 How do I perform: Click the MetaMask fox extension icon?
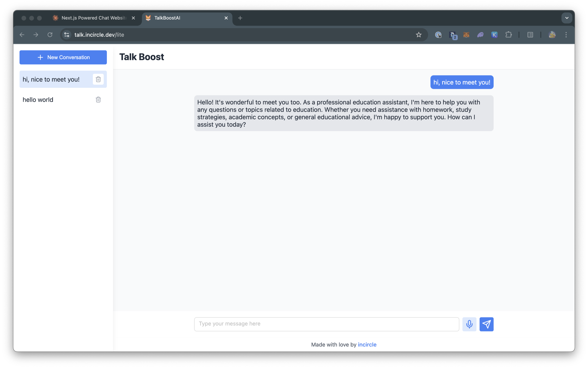click(x=466, y=35)
